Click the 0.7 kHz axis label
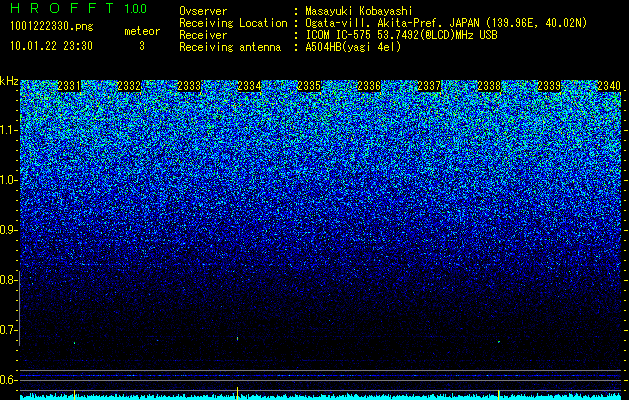 pos(8,330)
